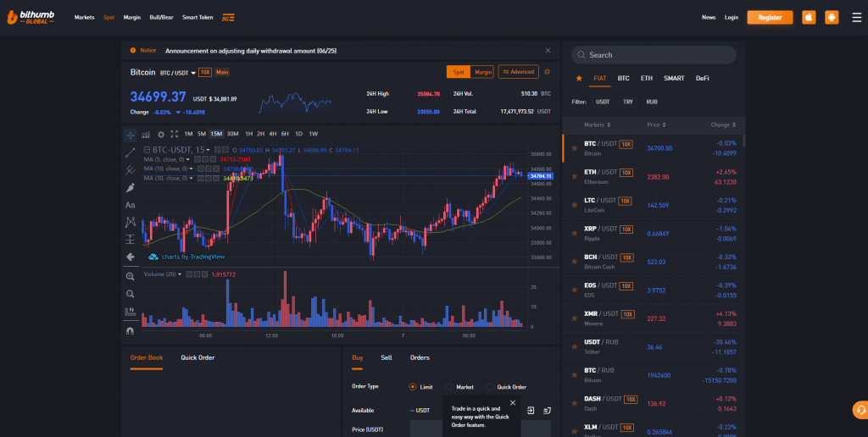Click the transfer icon next to Available
The height and width of the screenshot is (437, 868).
pos(547,411)
